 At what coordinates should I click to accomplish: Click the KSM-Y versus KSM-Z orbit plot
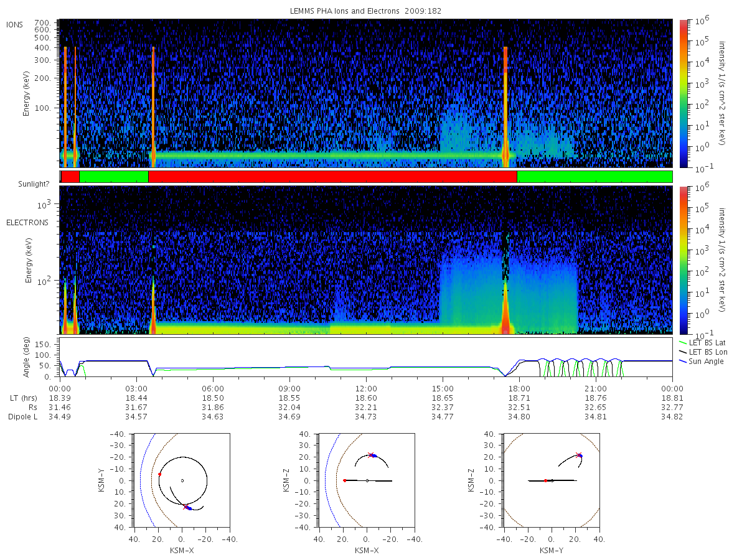[552, 480]
